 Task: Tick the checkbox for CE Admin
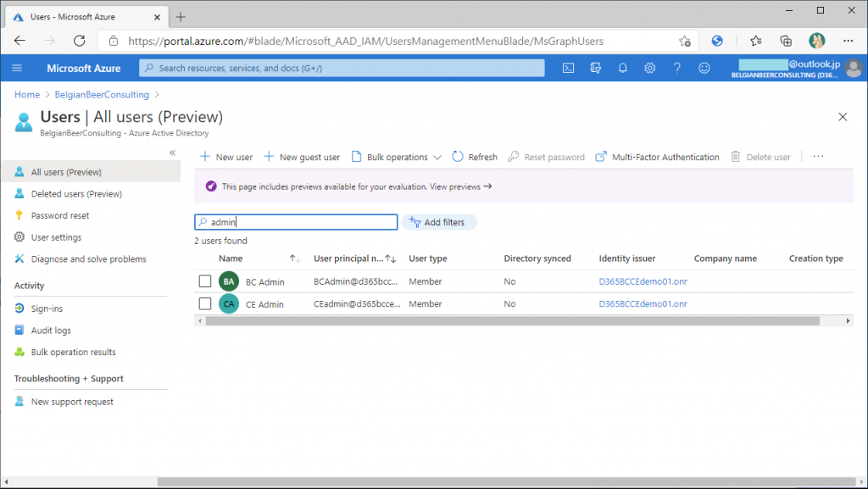205,303
